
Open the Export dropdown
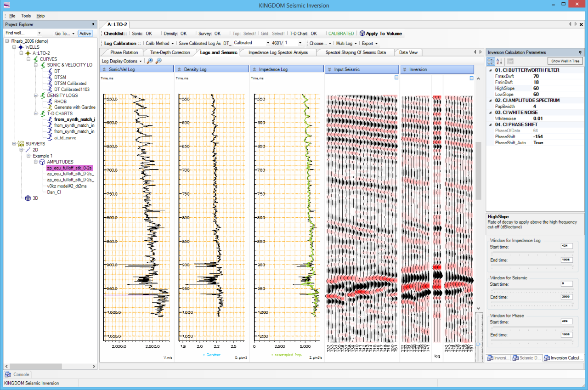pyautogui.click(x=369, y=43)
